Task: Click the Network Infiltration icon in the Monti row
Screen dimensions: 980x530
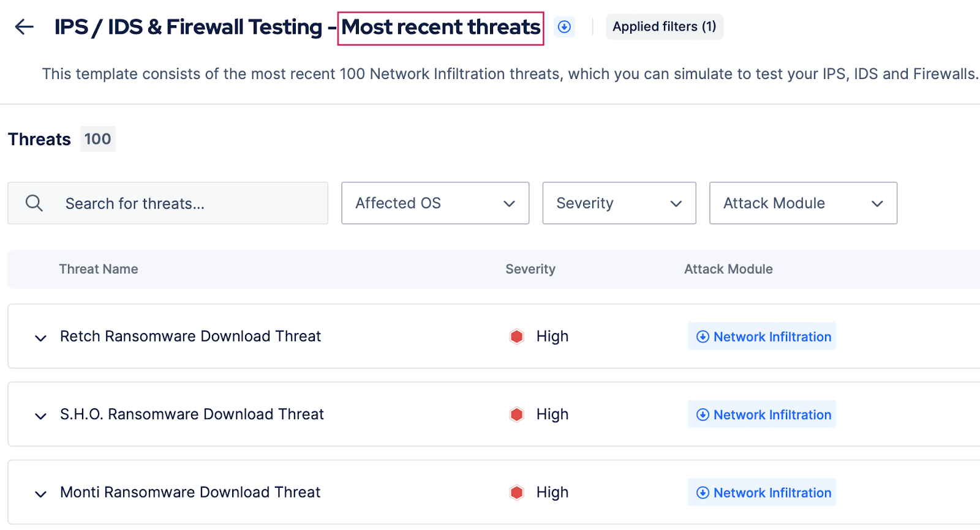Action: (x=703, y=493)
